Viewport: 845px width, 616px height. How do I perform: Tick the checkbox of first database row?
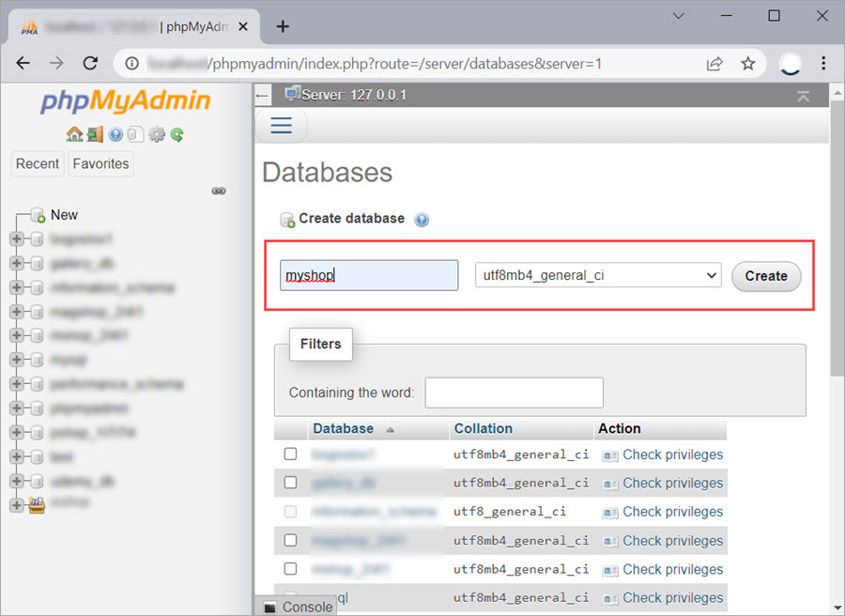coord(290,454)
